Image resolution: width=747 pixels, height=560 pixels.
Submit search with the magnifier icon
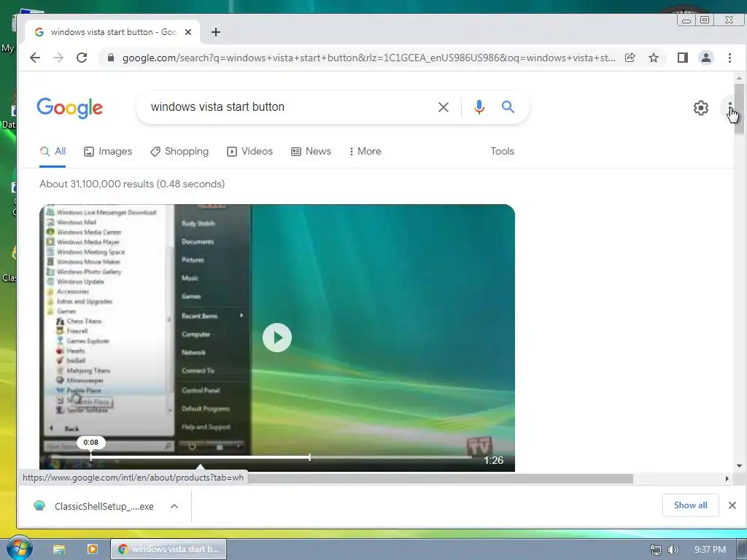[x=508, y=106]
